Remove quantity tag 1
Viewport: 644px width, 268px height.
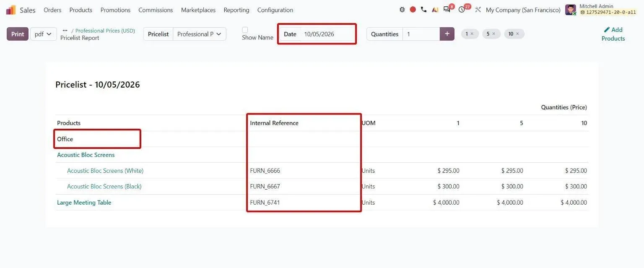472,34
